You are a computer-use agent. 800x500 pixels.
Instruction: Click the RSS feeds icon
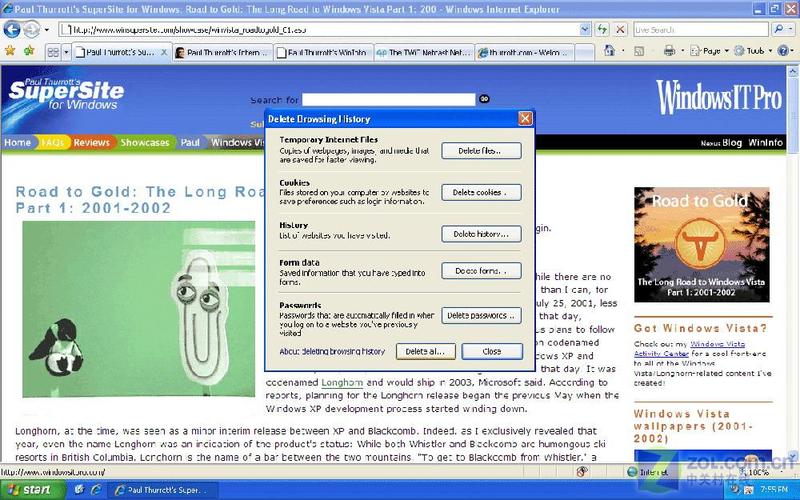pos(639,51)
